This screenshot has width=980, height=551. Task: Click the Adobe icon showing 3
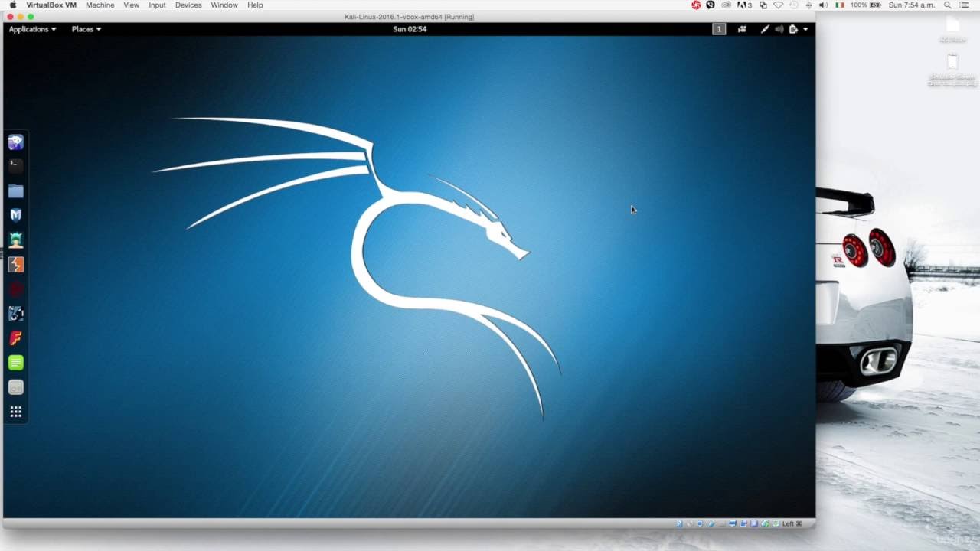(745, 5)
